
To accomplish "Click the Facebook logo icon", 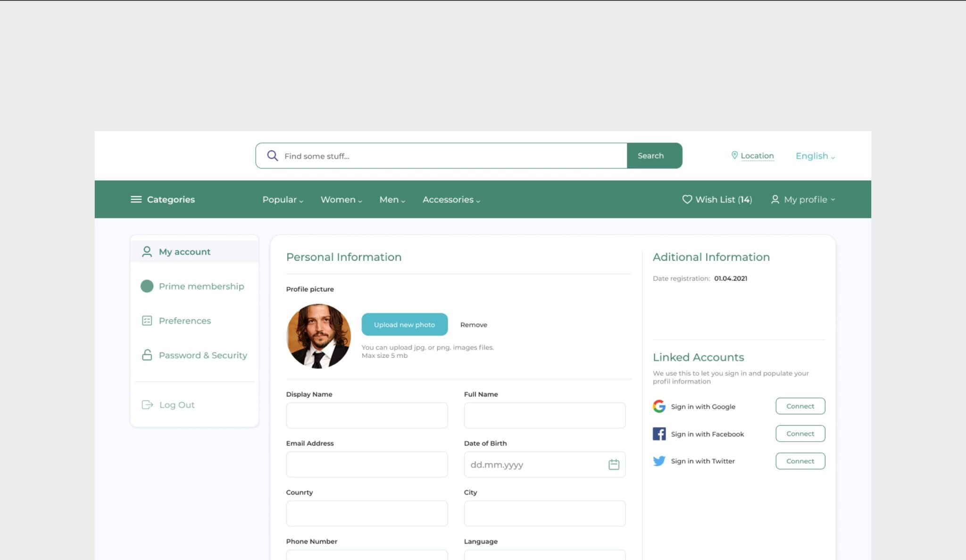I will click(x=659, y=434).
